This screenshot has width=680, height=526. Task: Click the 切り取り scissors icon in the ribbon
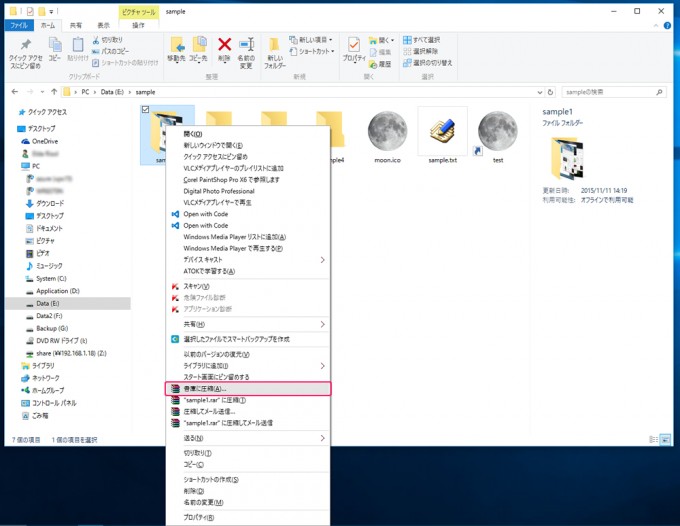tap(96, 40)
